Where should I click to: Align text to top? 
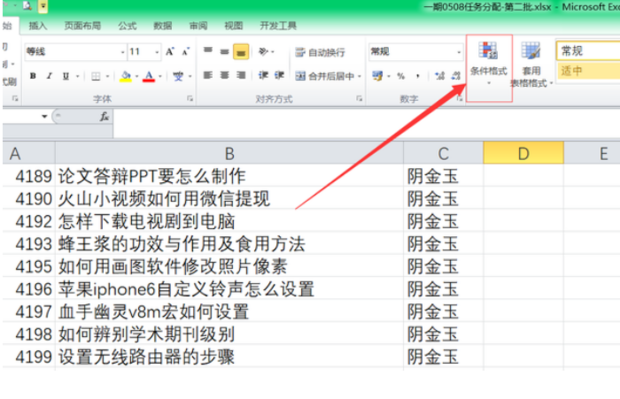208,51
